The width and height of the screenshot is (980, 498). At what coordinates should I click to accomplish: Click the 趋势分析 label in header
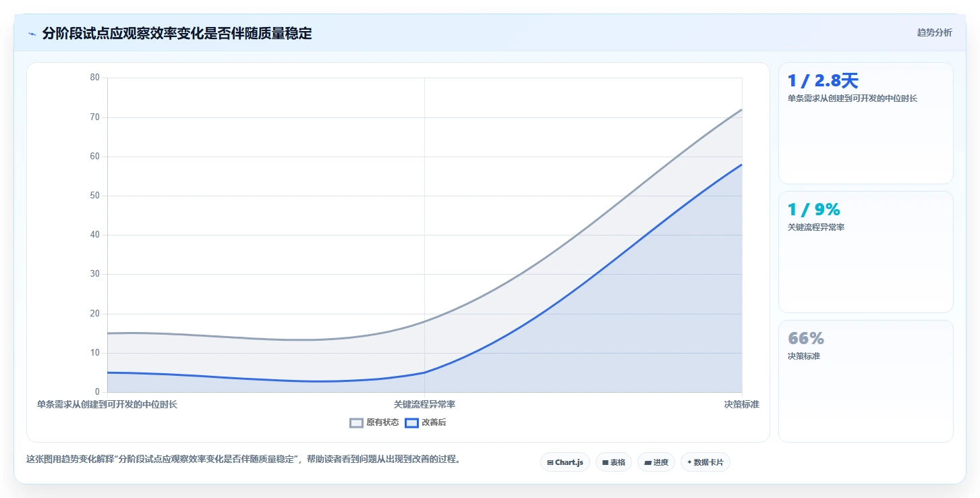(934, 32)
